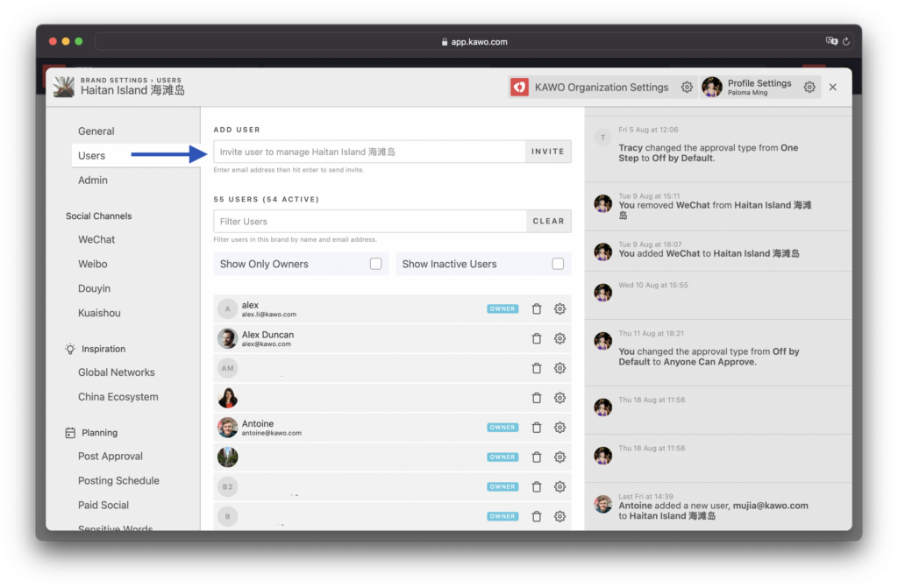898x588 pixels.
Task: Open Douyin channel settings
Action: pyautogui.click(x=95, y=288)
